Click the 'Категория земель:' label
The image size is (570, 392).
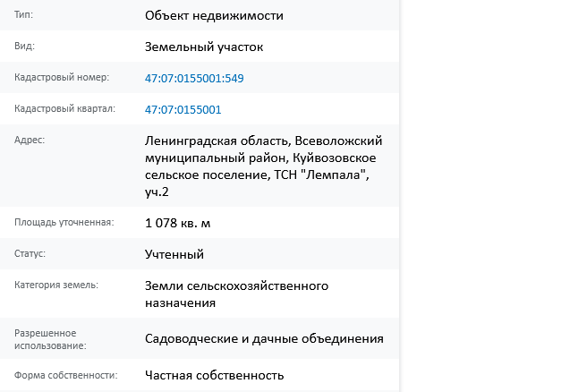(x=56, y=285)
